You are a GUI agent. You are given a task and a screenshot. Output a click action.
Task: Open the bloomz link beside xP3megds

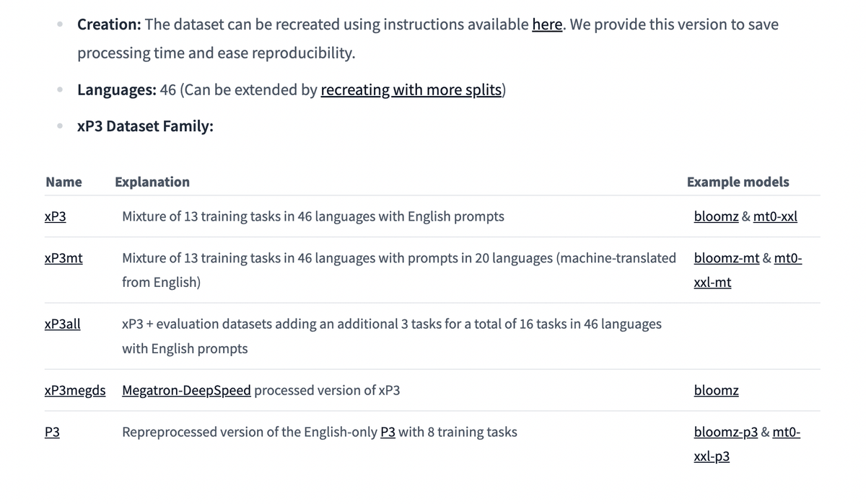tap(716, 390)
